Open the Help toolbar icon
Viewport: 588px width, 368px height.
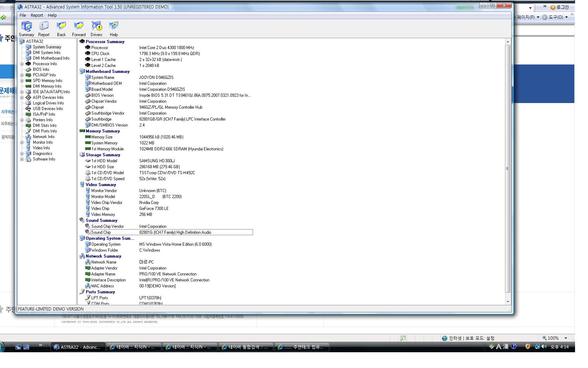click(114, 29)
